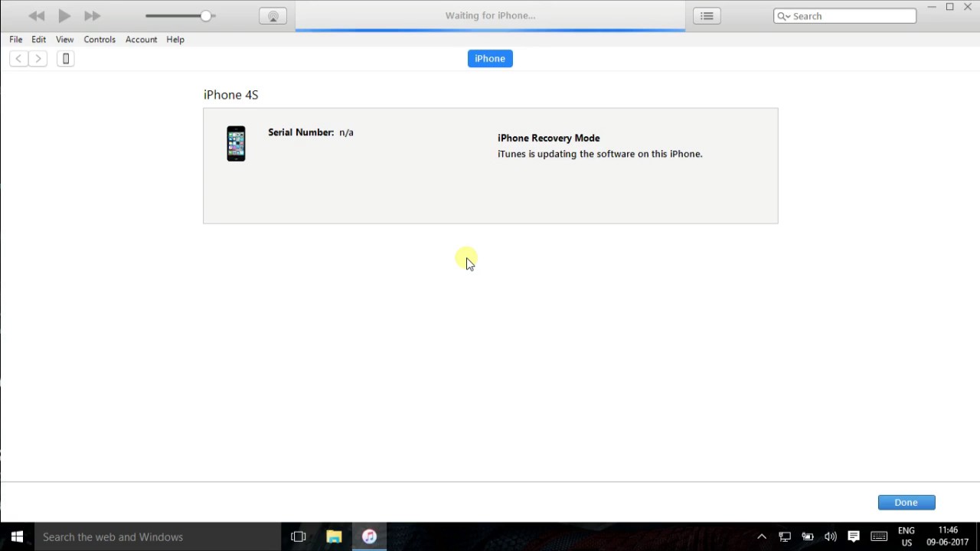Open the list view icon button
Screen dimensions: 980x551
click(707, 16)
